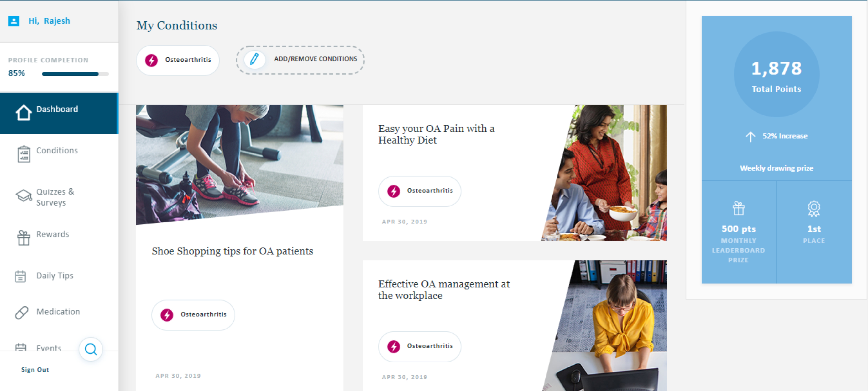
Task: Click APR 30, 2019 date on Shoe Shopping card
Action: [x=178, y=376]
